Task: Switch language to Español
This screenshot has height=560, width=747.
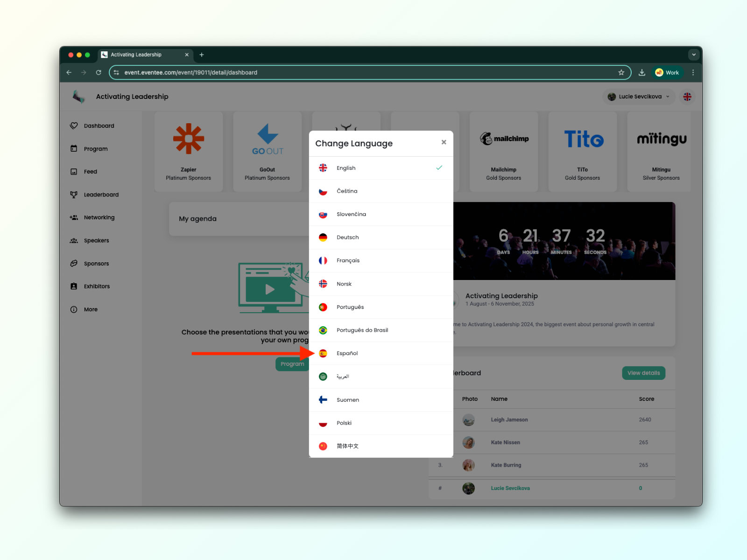Action: pos(381,353)
